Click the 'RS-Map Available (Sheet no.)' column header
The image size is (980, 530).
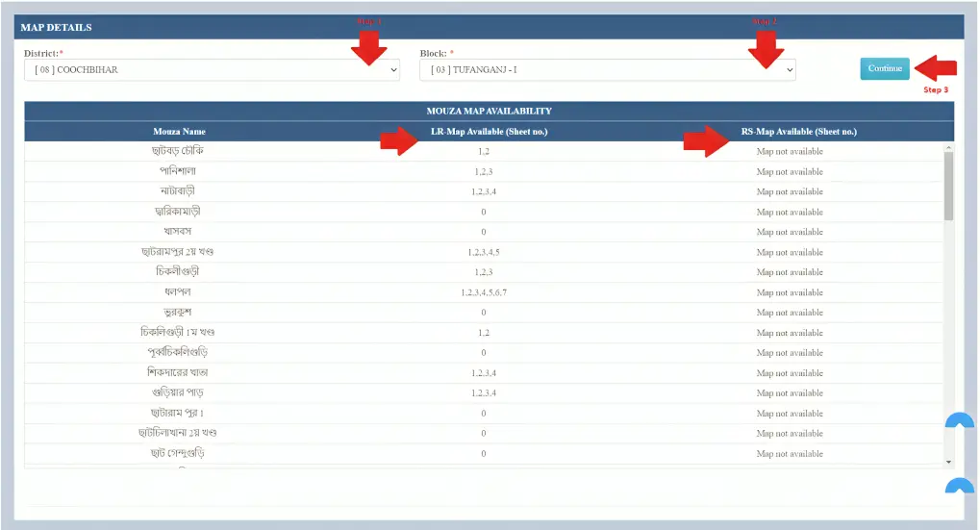(x=799, y=131)
